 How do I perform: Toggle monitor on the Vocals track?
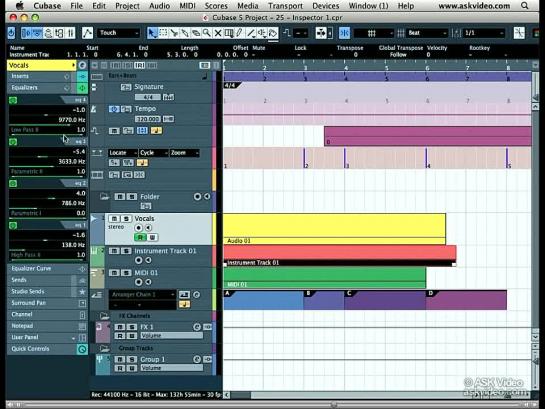(x=148, y=228)
